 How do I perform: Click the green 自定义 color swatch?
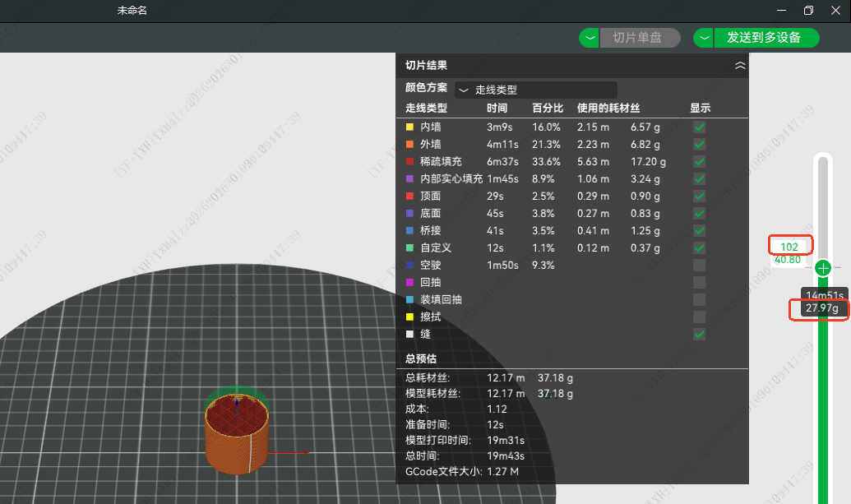(x=409, y=247)
